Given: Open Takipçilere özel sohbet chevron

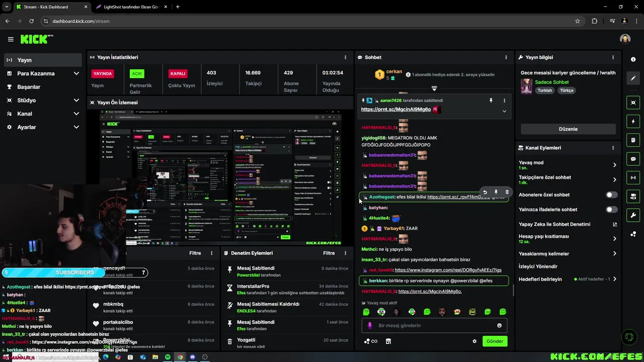Looking at the screenshot, I should click(x=614, y=179).
